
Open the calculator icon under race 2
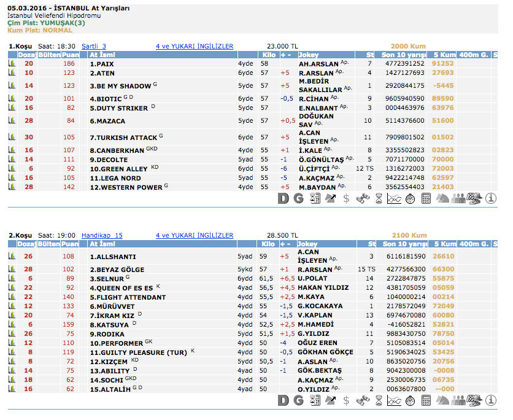click(426, 401)
